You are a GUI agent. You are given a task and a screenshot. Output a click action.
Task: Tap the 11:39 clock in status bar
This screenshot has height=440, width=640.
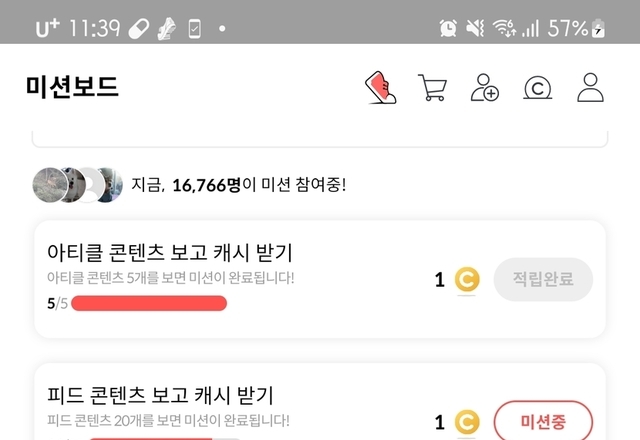tap(95, 28)
